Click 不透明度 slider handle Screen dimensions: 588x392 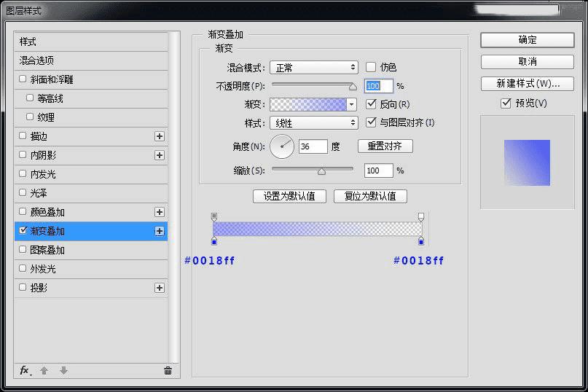click(353, 87)
